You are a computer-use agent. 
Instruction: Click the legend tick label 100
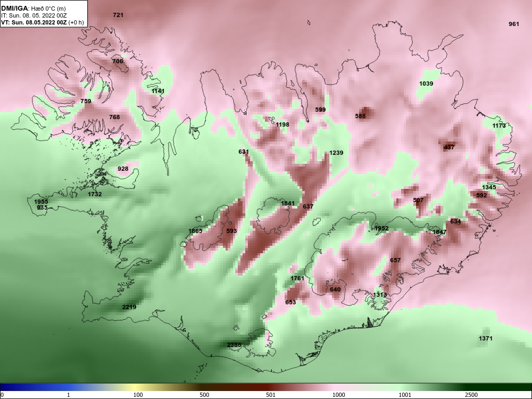point(138,395)
